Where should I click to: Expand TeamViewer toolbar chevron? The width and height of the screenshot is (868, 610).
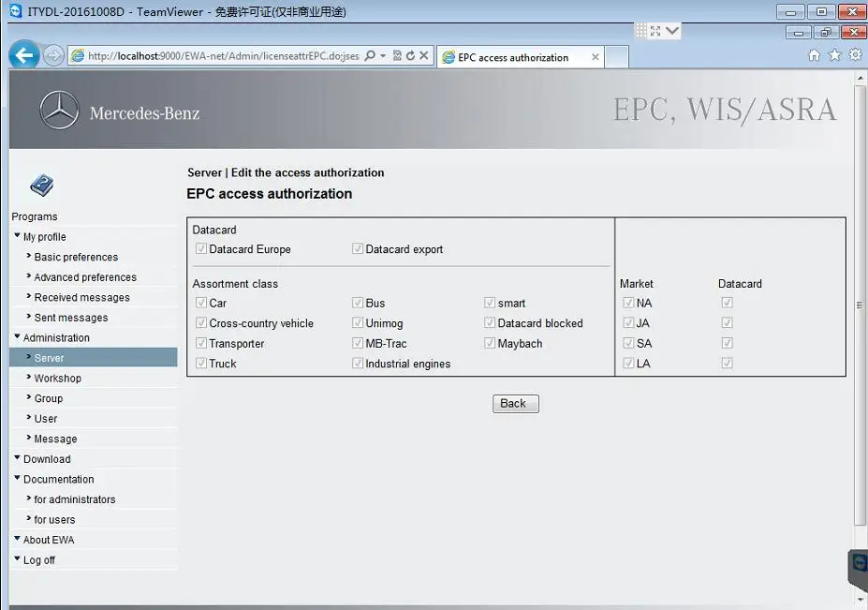[x=672, y=31]
